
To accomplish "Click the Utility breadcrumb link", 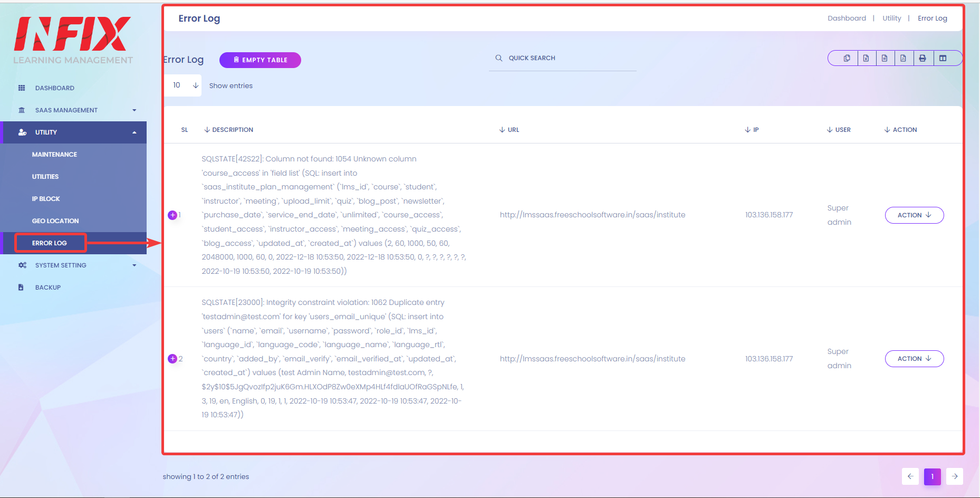I will click(892, 18).
